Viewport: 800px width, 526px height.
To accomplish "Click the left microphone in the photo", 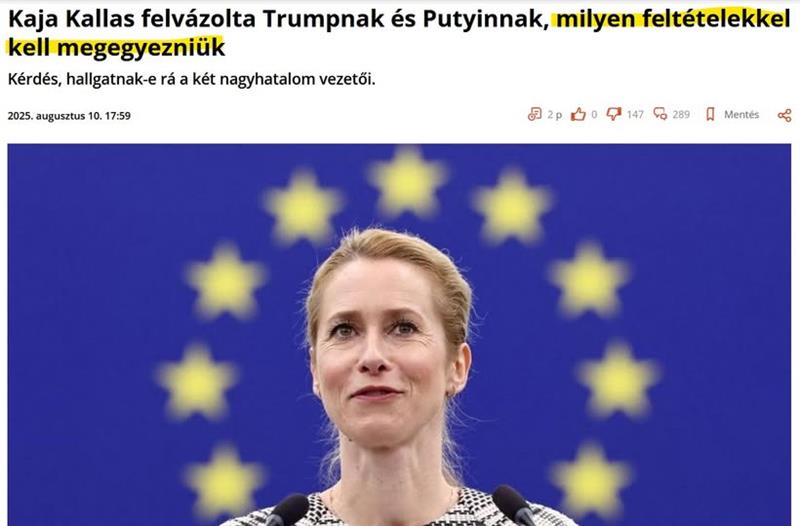I will [287, 511].
